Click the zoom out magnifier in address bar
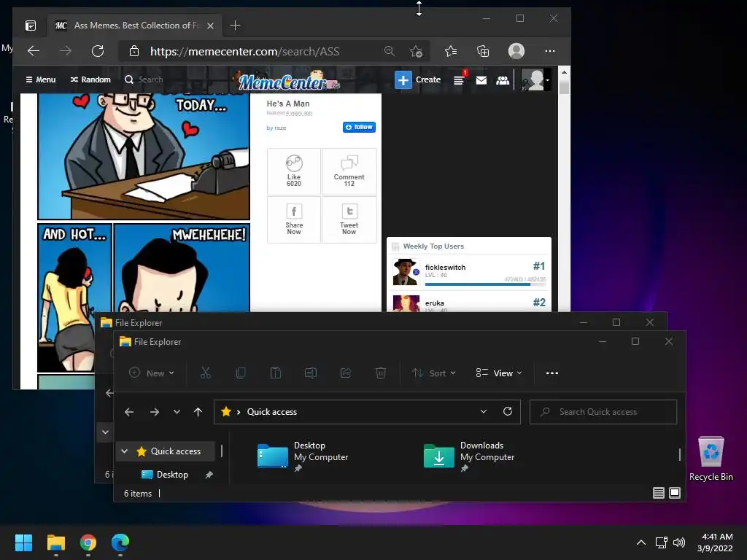Image resolution: width=747 pixels, height=560 pixels. click(x=390, y=51)
